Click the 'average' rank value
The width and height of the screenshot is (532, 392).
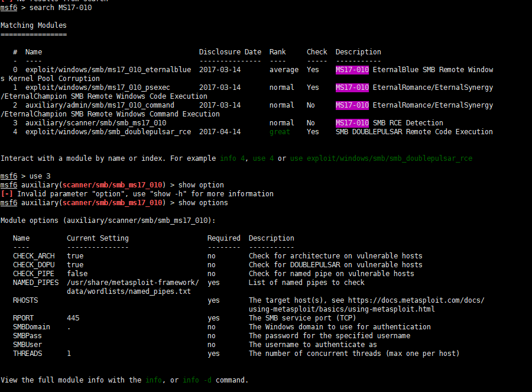284,70
